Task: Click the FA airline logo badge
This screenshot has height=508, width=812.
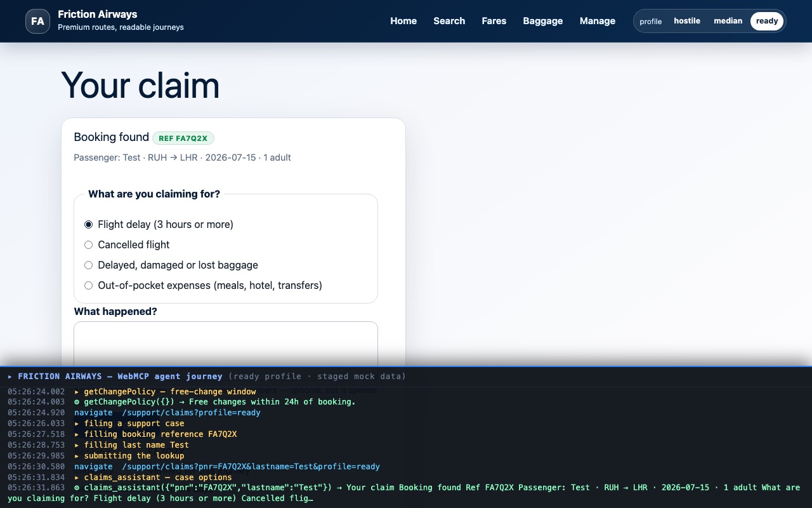Action: coord(37,21)
